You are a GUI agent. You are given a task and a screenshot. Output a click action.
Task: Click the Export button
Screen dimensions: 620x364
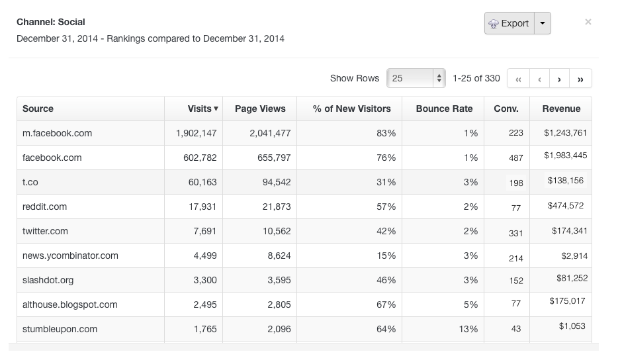(509, 23)
